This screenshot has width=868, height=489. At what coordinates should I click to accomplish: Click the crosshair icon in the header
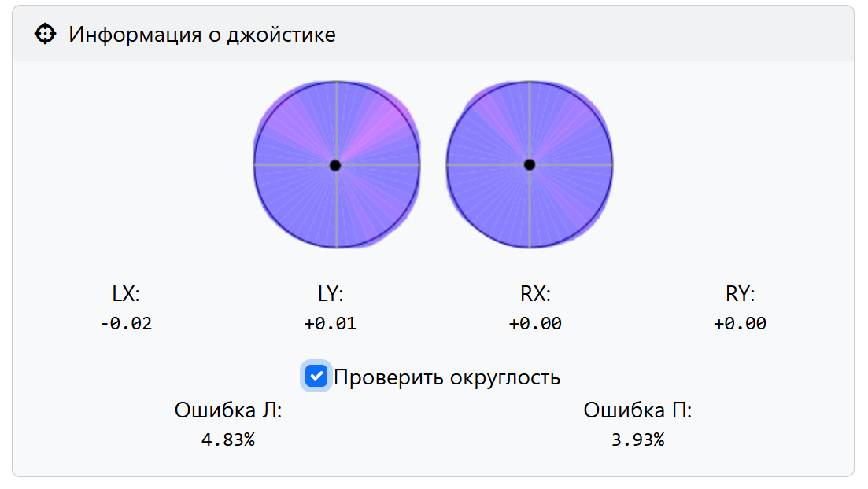pos(46,34)
